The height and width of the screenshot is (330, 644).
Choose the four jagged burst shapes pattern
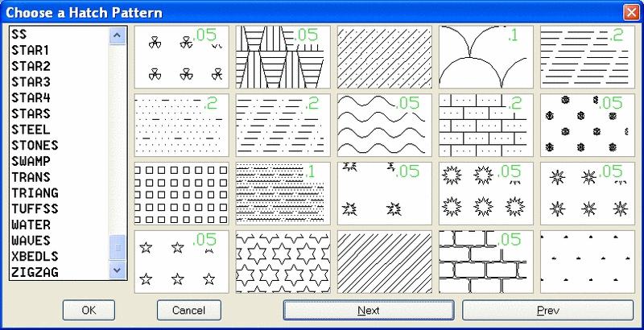click(x=385, y=193)
